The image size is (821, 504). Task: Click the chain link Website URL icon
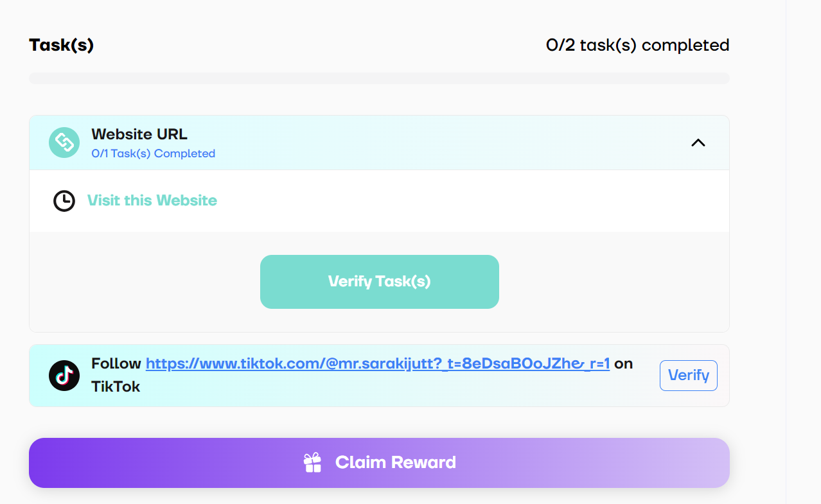point(64,143)
